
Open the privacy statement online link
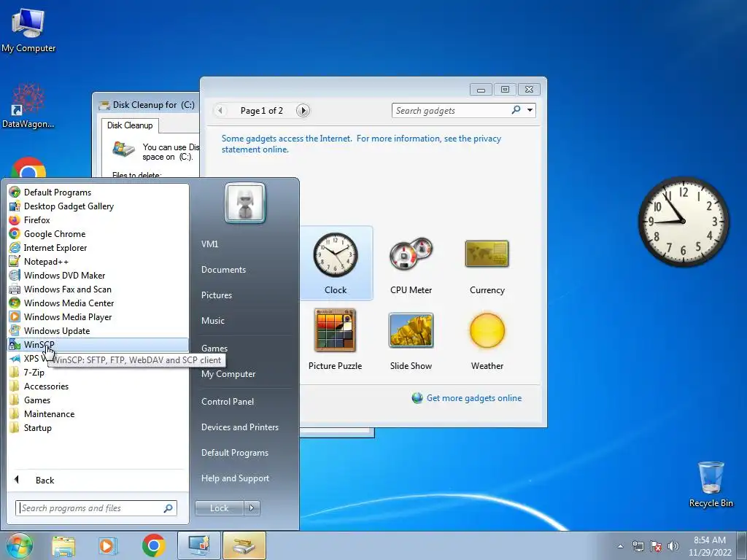(361, 144)
